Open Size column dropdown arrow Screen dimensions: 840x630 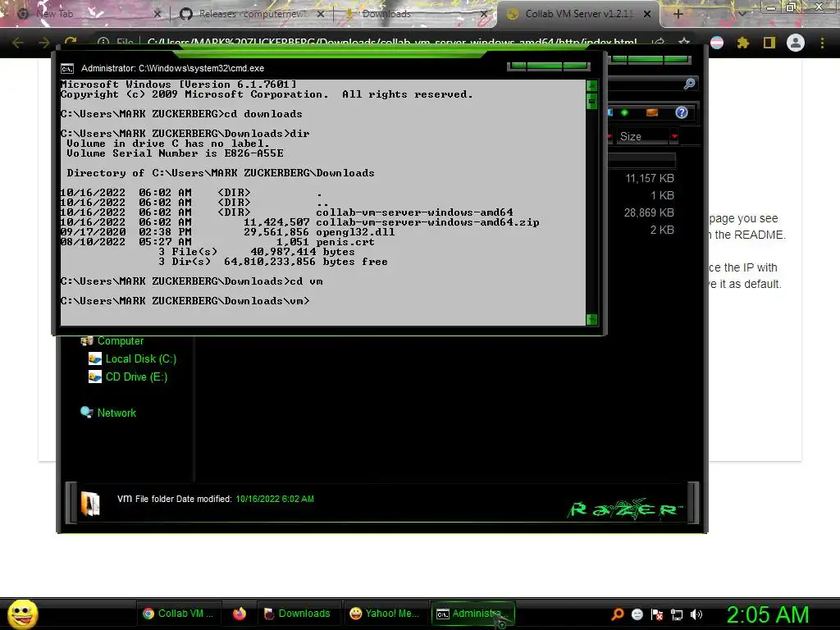pos(674,137)
